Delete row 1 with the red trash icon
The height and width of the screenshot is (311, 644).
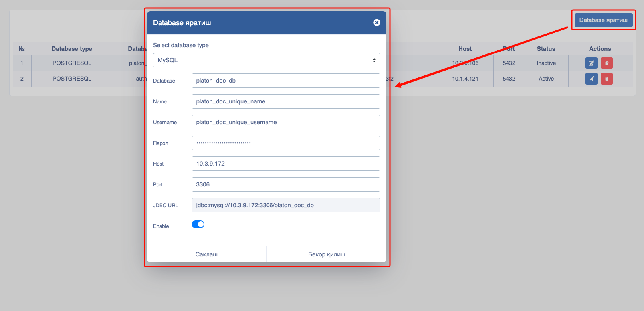coord(607,63)
